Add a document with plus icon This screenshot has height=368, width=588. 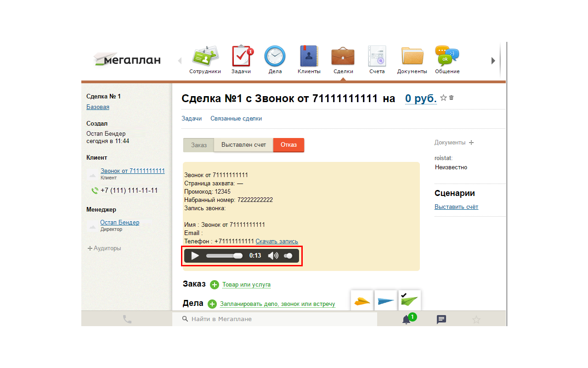[471, 143]
